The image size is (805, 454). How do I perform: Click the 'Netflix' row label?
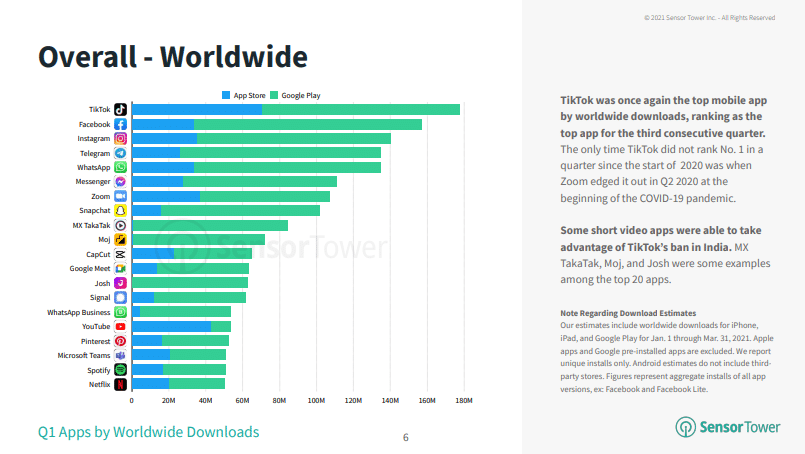(100, 384)
